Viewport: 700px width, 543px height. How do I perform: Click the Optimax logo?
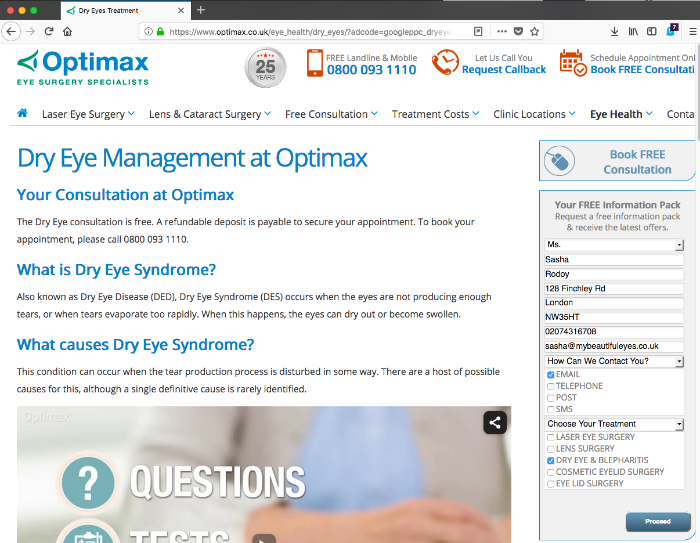(83, 67)
